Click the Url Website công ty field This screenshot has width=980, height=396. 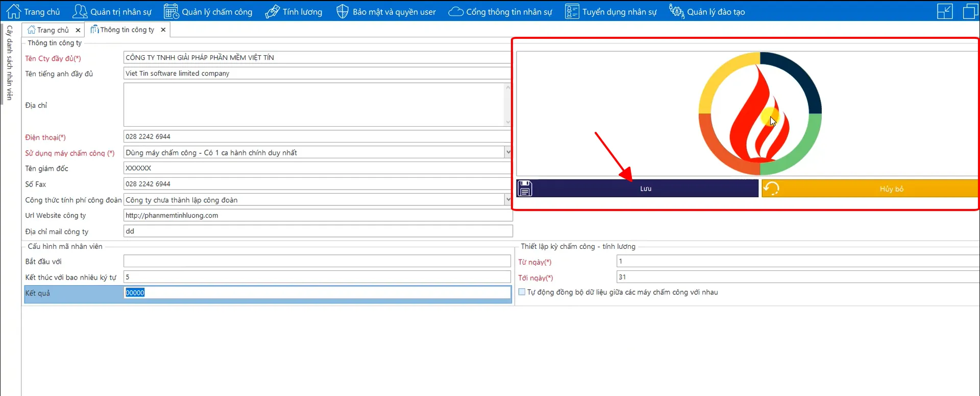pyautogui.click(x=318, y=215)
